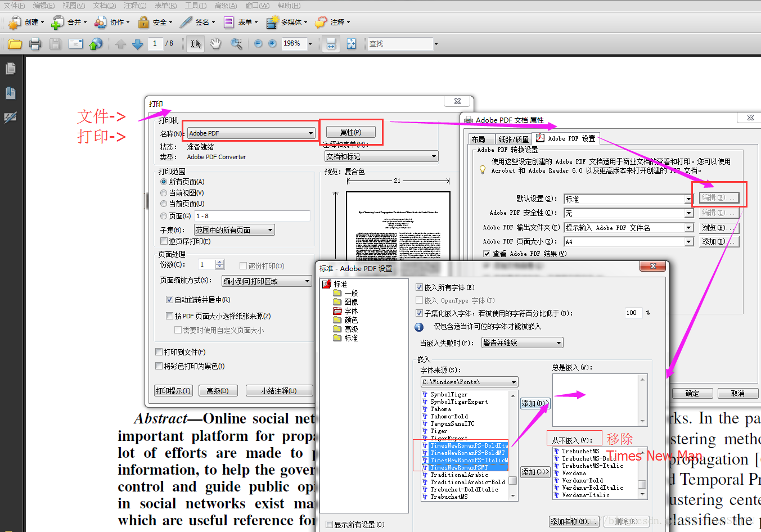Viewport: 761px width, 532px height.
Task: Go to the next page with down arrow
Action: pos(138,44)
